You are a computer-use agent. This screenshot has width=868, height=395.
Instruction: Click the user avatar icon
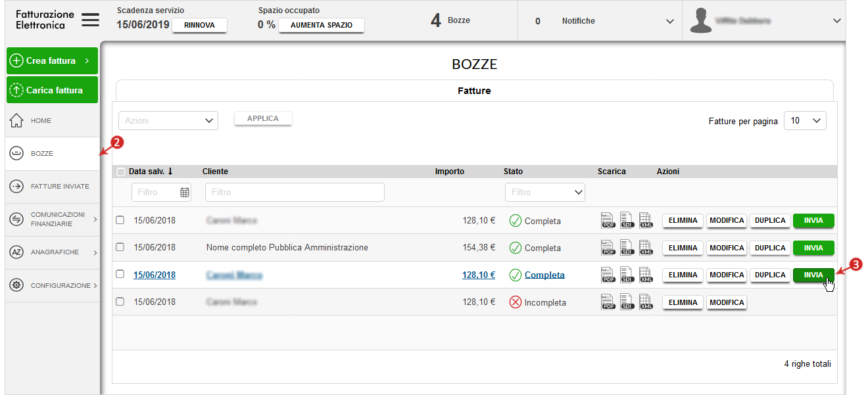[701, 21]
